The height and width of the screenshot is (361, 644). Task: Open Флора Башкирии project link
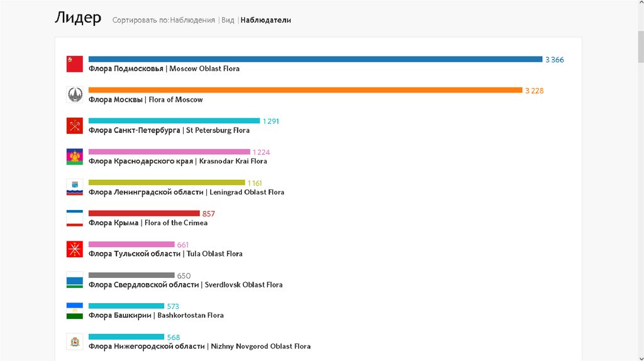(156, 316)
